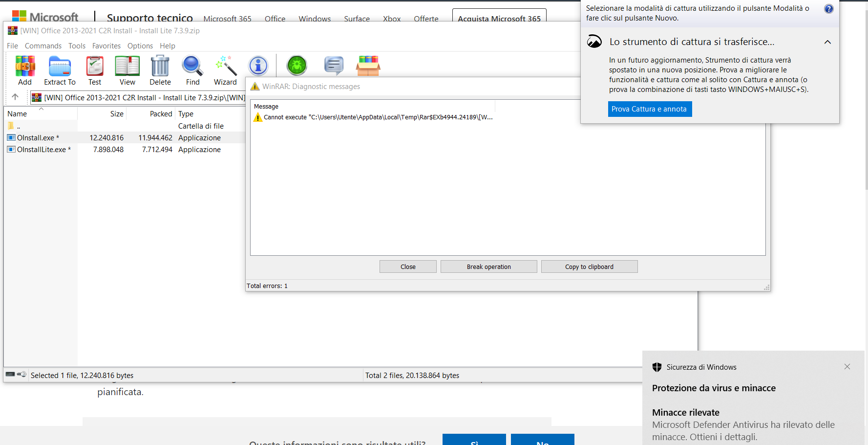The height and width of the screenshot is (445, 868).
Task: Open the Help menu
Action: click(x=168, y=45)
